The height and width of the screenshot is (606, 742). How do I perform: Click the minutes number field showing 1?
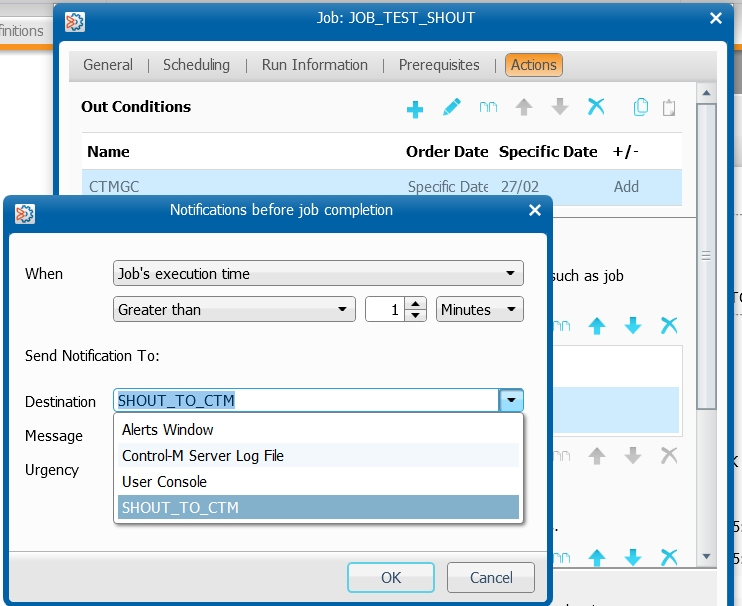point(385,309)
